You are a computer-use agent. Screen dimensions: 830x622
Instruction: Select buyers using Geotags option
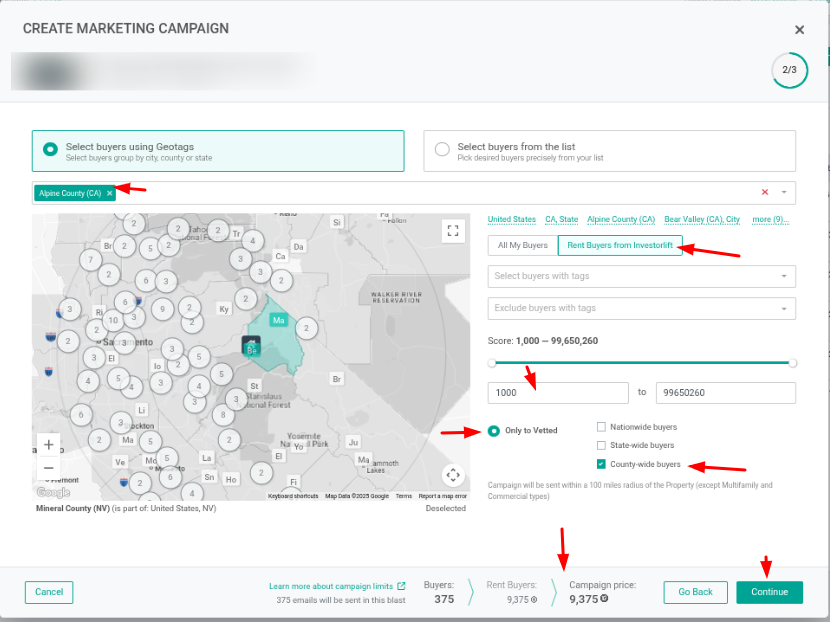pyautogui.click(x=218, y=151)
